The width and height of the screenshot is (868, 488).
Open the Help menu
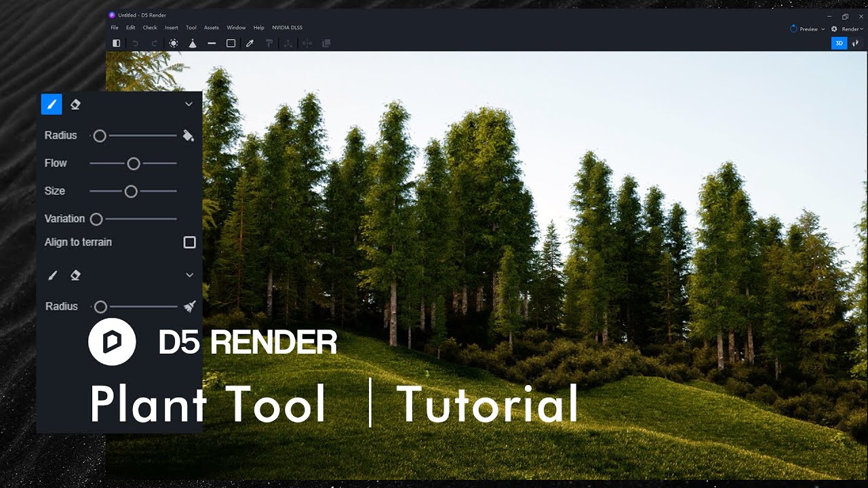pyautogui.click(x=258, y=28)
